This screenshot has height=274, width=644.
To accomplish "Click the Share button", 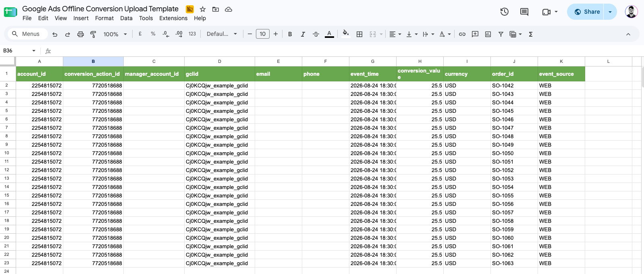I will pyautogui.click(x=586, y=12).
